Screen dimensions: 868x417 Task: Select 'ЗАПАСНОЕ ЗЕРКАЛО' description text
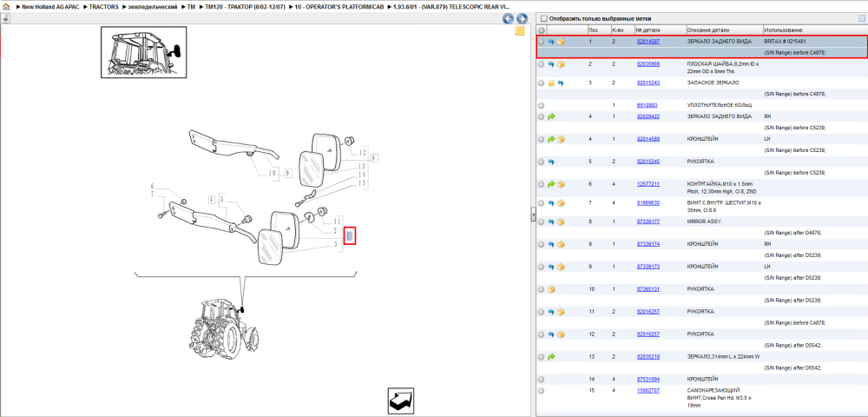[x=713, y=83]
